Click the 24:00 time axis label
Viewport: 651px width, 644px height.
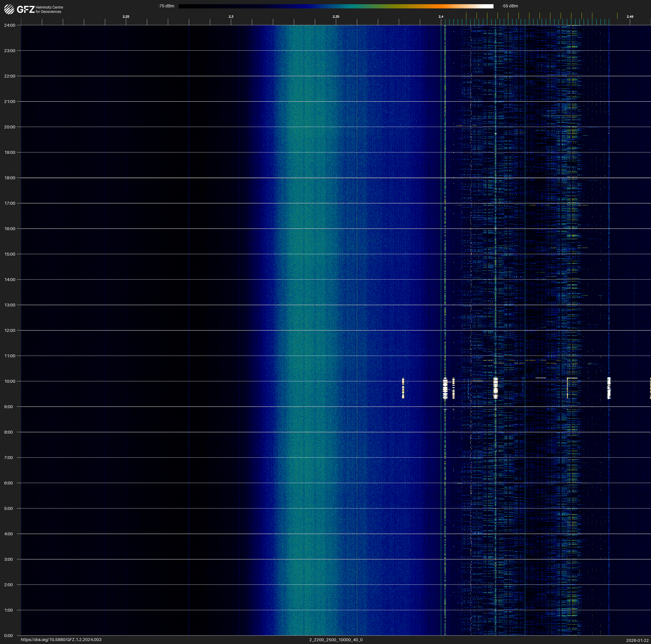point(10,25)
